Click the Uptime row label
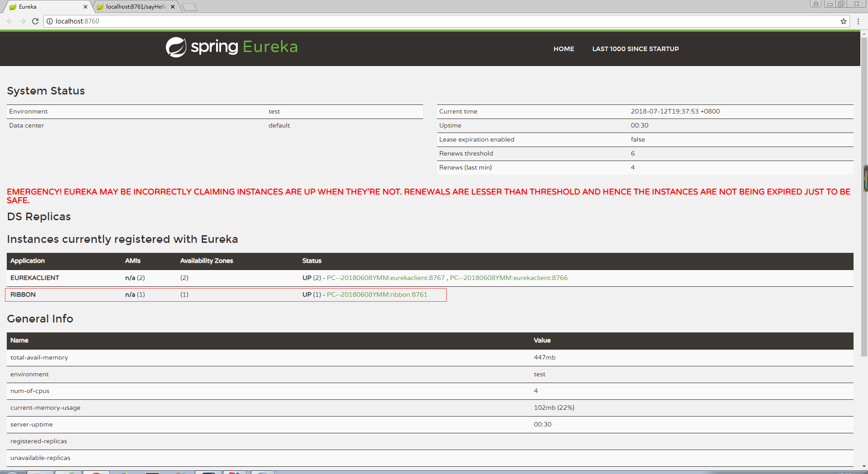This screenshot has width=868, height=474. [450, 125]
